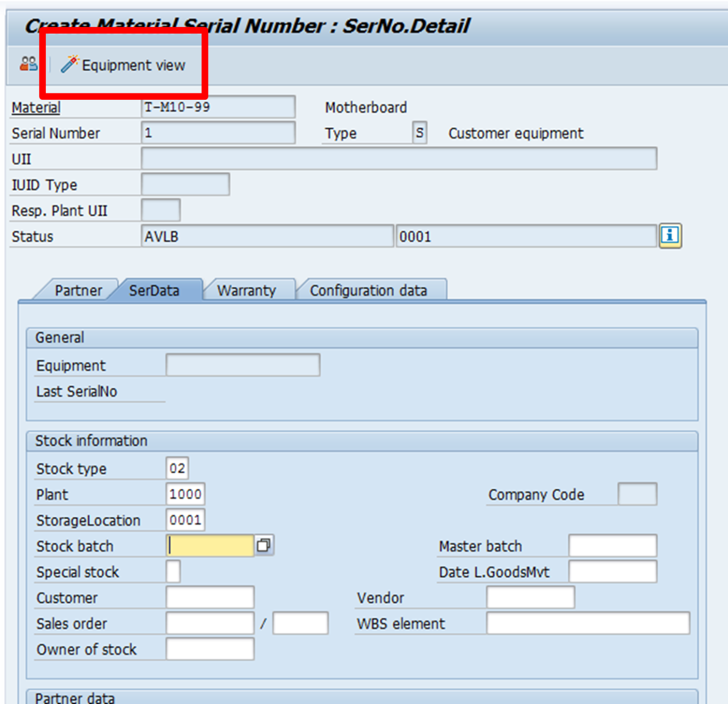Focus the yellow Stock batch field
Viewport: 728px width, 704px height.
pyautogui.click(x=210, y=545)
